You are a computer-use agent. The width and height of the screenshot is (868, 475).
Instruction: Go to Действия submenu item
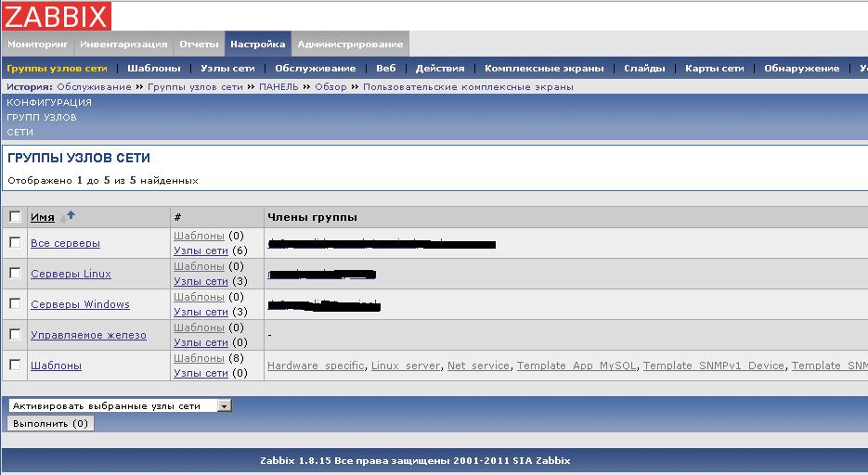(x=440, y=69)
